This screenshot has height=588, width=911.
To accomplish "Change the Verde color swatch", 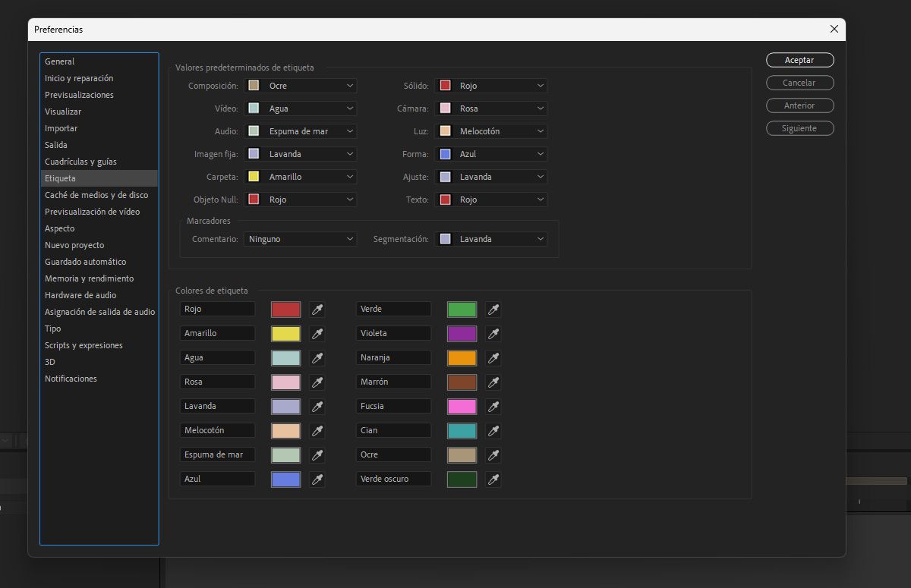I will pyautogui.click(x=462, y=310).
